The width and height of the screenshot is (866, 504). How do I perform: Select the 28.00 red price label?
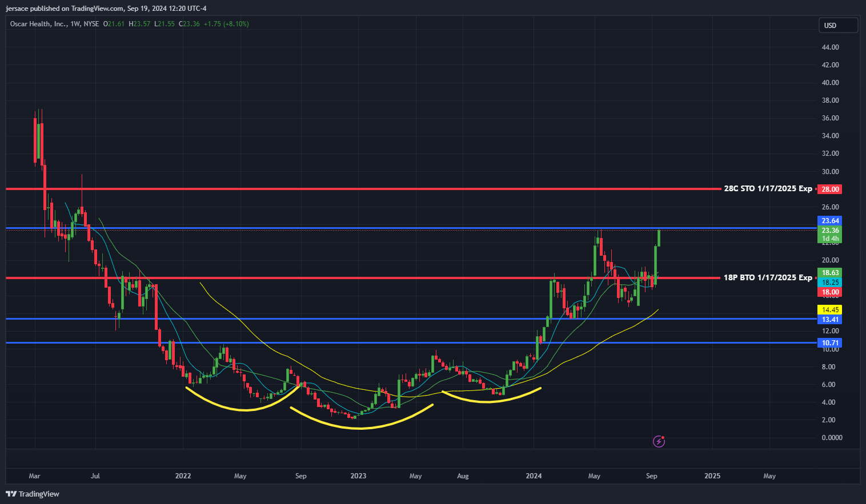click(x=829, y=189)
